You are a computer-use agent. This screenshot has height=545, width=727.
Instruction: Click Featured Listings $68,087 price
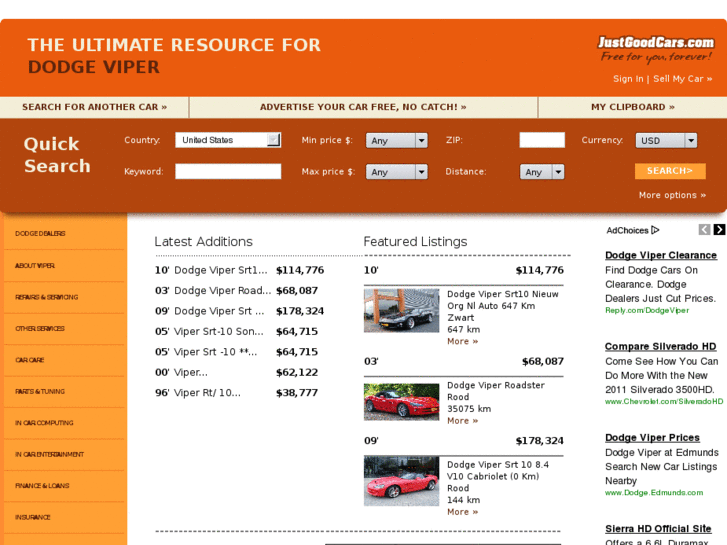(543, 361)
